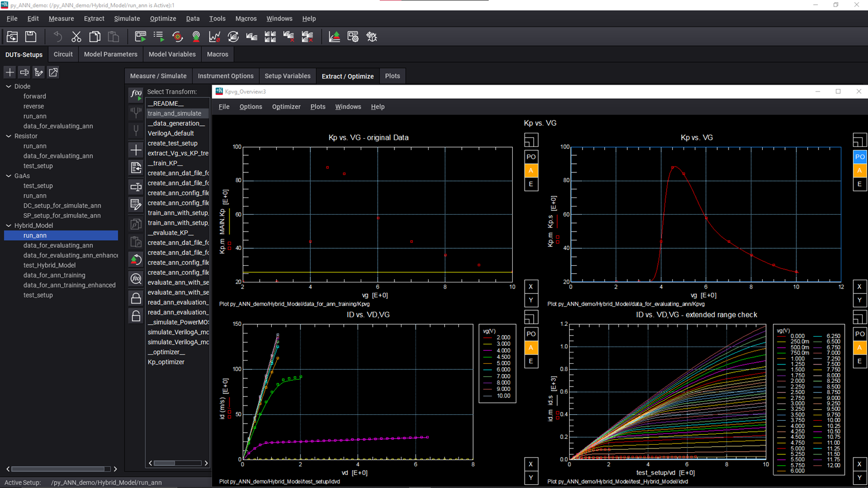The width and height of the screenshot is (868, 488).
Task: Click the Save toolbar icon
Action: pyautogui.click(x=31, y=36)
